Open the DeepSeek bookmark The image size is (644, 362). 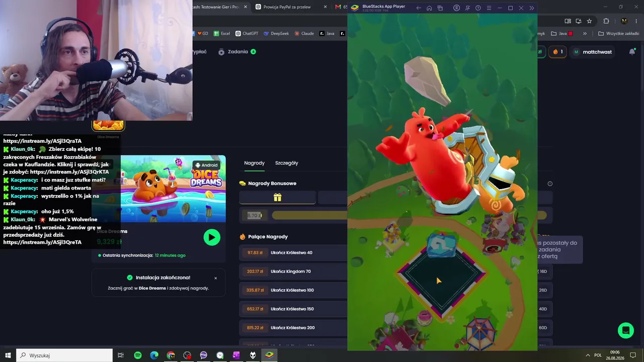pos(276,34)
